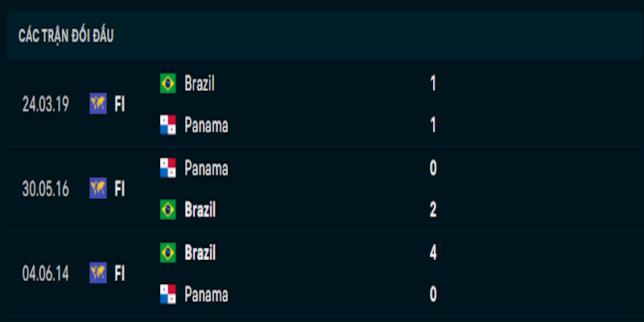Viewport: 644px width, 322px height.
Task: Click the Các Trận Đối Đầu header
Action: coord(66,36)
